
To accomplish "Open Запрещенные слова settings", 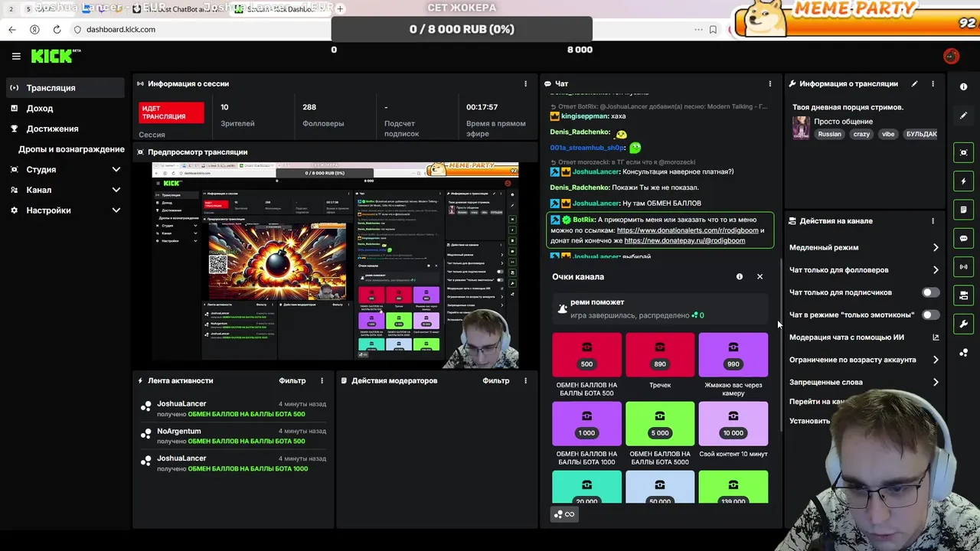I will tap(864, 382).
